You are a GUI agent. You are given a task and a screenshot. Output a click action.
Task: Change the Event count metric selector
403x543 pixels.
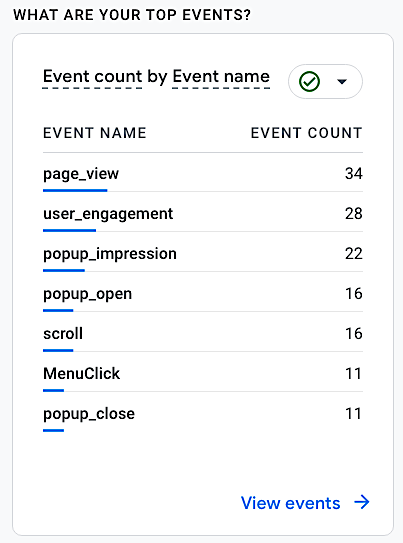point(92,77)
